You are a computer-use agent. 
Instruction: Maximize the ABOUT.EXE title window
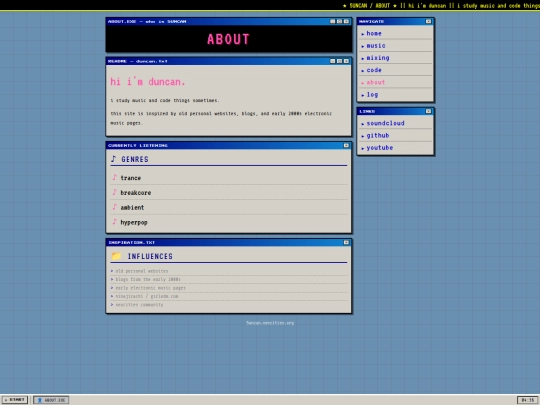tap(339, 21)
